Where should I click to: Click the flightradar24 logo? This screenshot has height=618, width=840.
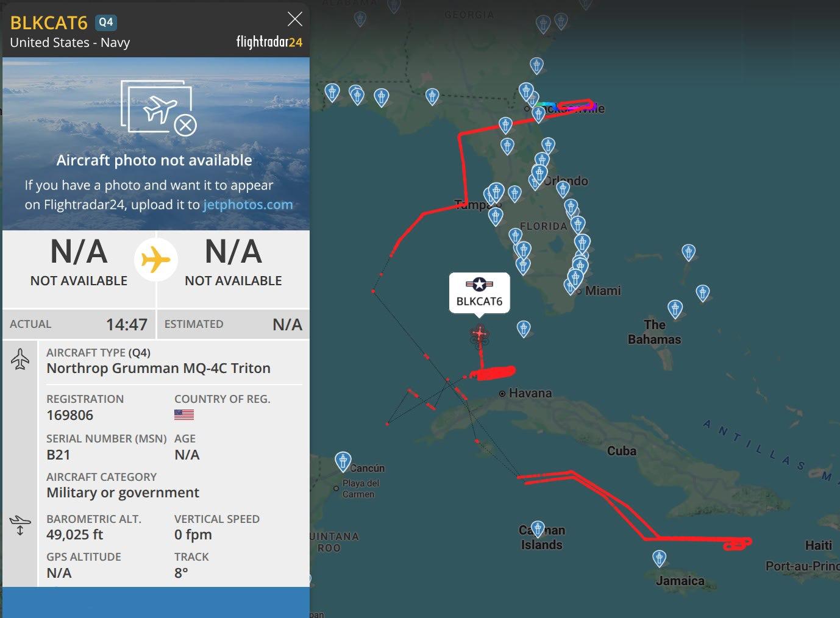[269, 42]
